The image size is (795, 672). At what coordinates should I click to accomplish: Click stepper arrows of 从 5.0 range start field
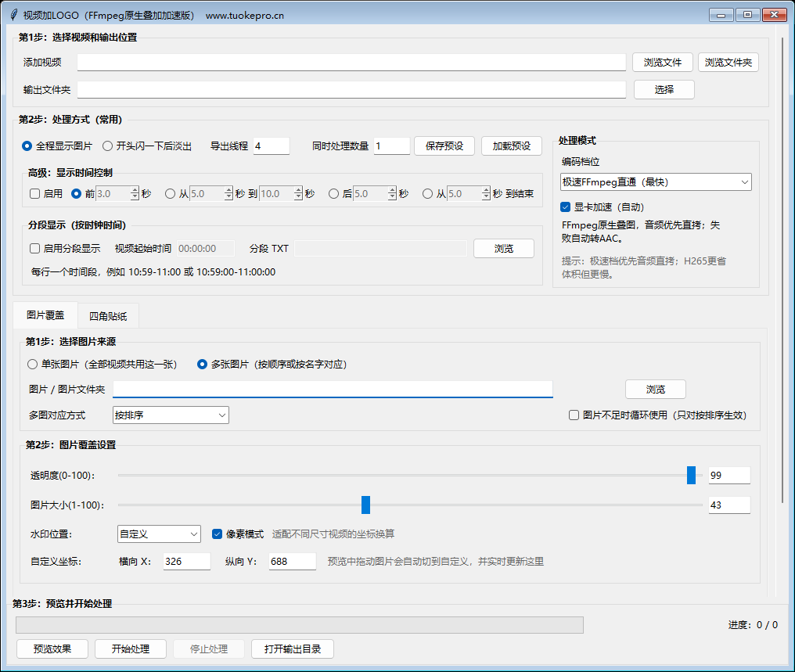[x=228, y=193]
